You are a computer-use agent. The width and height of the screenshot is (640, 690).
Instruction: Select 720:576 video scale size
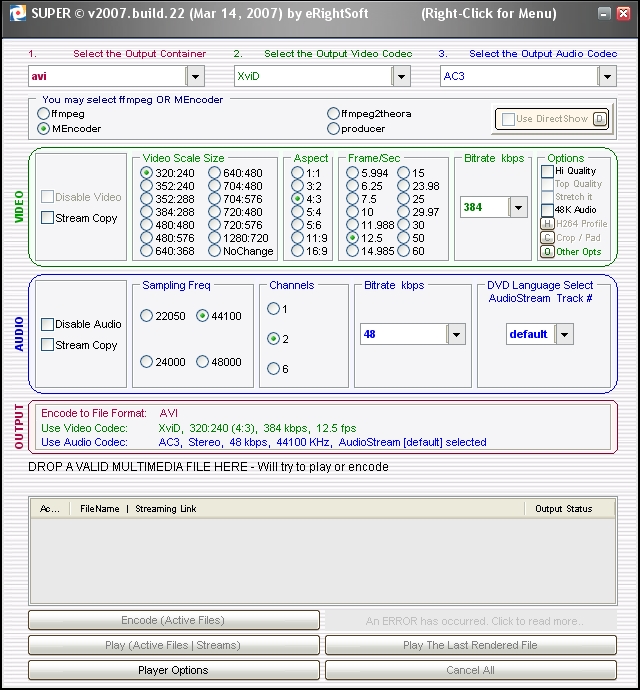pyautogui.click(x=214, y=225)
